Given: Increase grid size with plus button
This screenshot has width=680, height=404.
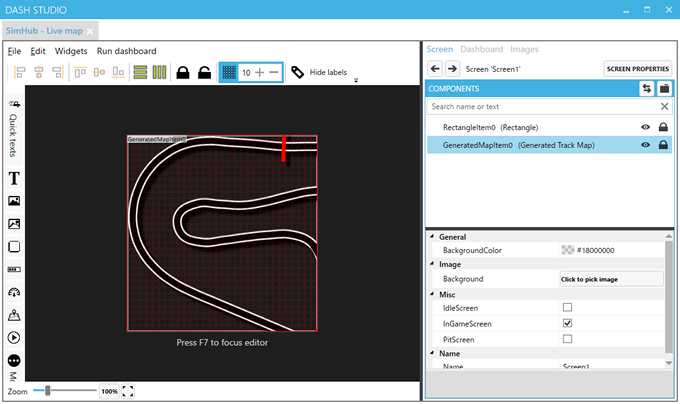Looking at the screenshot, I should coord(259,72).
